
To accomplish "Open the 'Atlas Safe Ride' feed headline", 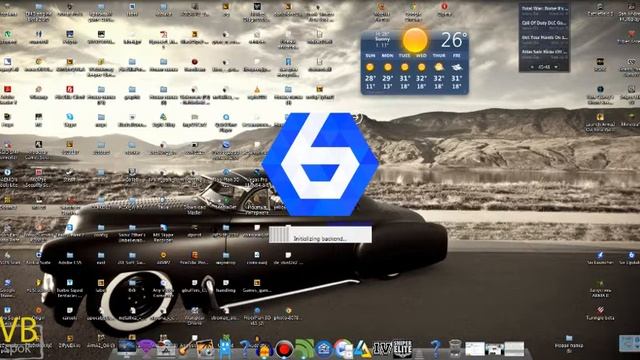I will (544, 52).
